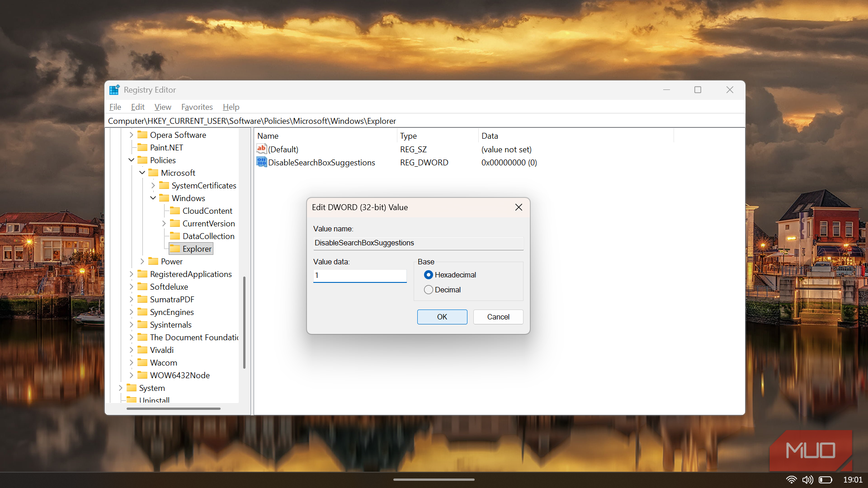Click the Vivaldi folder icon
868x488 pixels.
(142, 350)
